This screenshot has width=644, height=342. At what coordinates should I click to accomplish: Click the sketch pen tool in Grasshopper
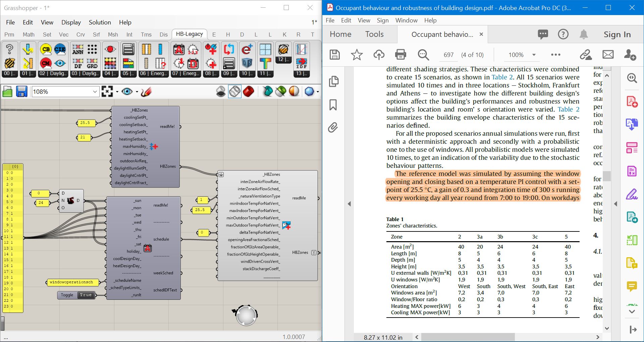point(146,91)
